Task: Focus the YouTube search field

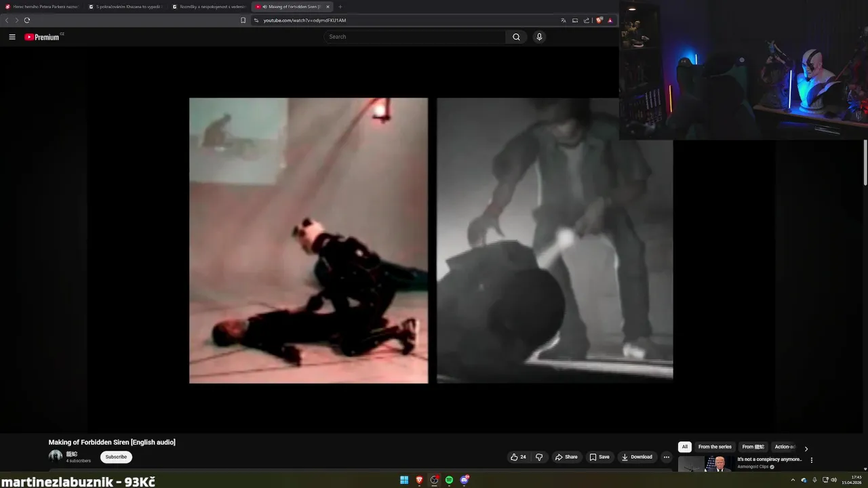Action: tap(414, 37)
